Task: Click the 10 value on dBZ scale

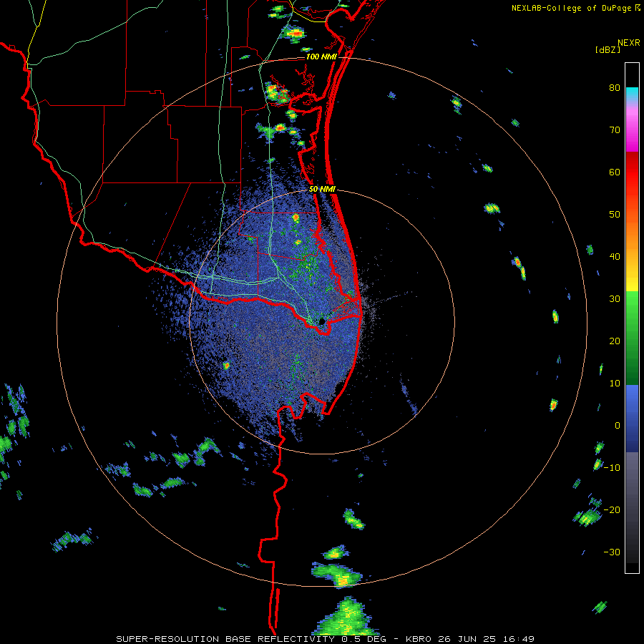Action: 615,384
